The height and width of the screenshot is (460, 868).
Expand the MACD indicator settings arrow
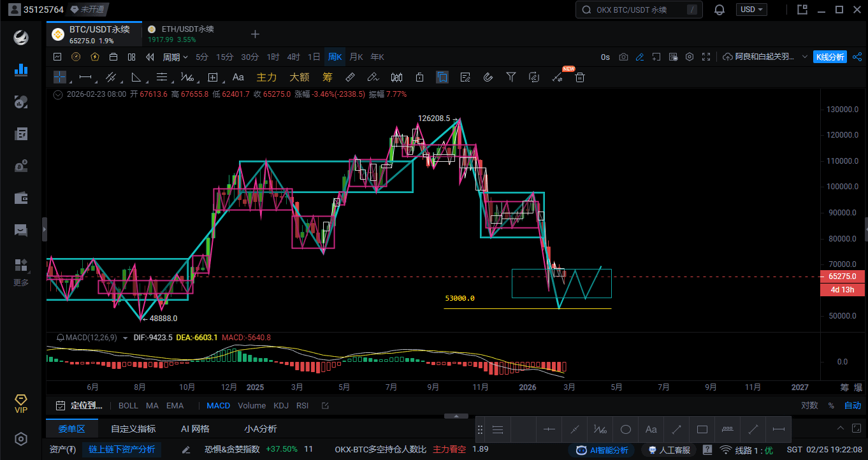125,338
